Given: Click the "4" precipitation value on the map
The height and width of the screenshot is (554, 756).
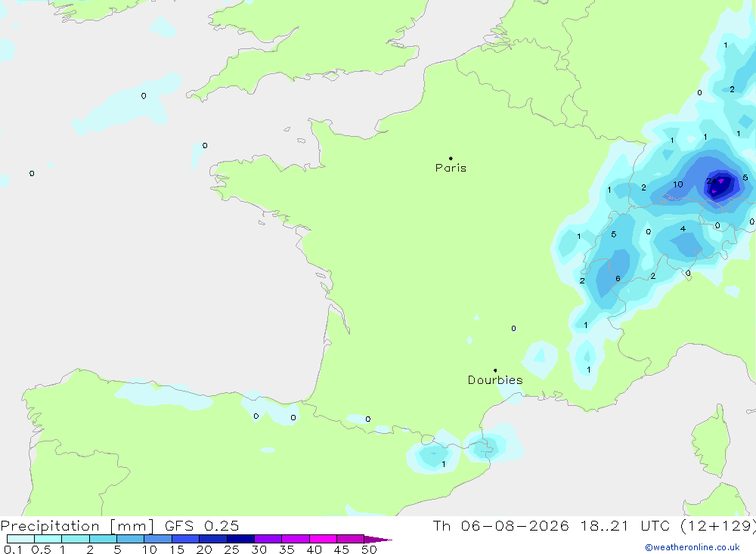Looking at the screenshot, I should 683,228.
